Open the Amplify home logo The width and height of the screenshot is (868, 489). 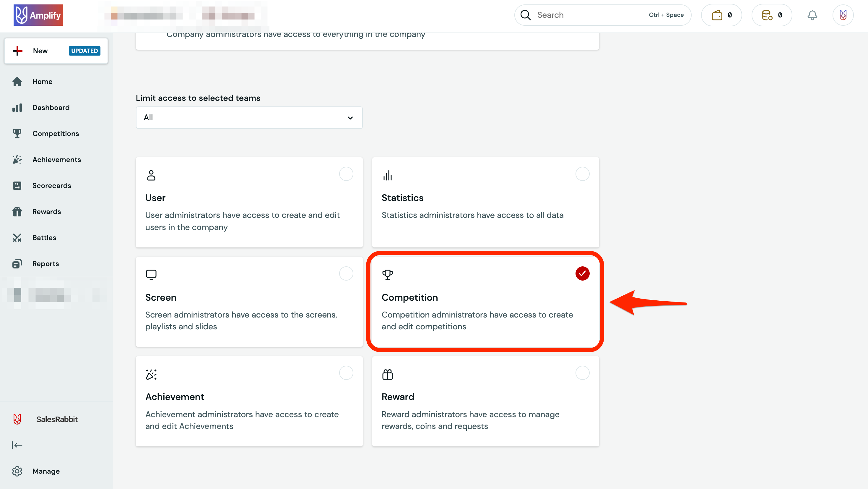[38, 15]
